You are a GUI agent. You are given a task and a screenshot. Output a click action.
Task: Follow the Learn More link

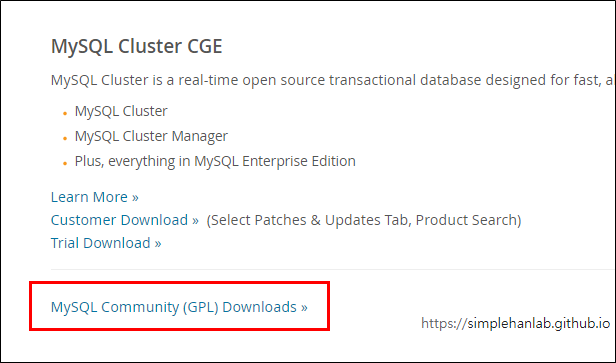(95, 197)
